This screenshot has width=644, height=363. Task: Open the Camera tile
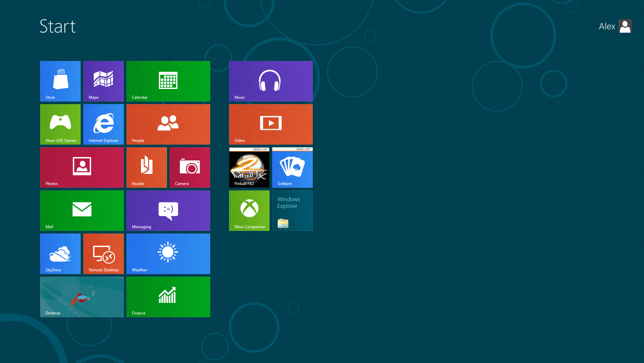click(190, 168)
